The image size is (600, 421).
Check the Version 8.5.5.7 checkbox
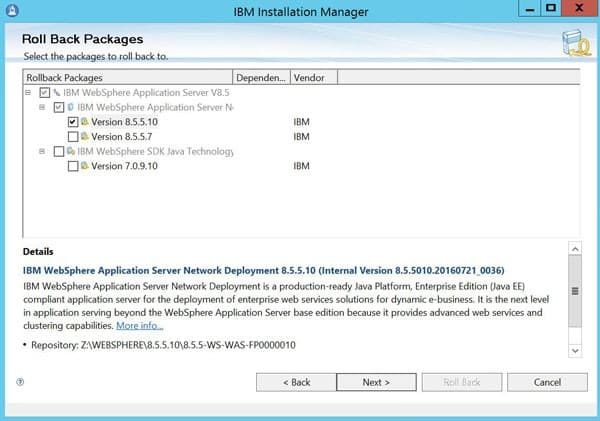click(x=73, y=137)
